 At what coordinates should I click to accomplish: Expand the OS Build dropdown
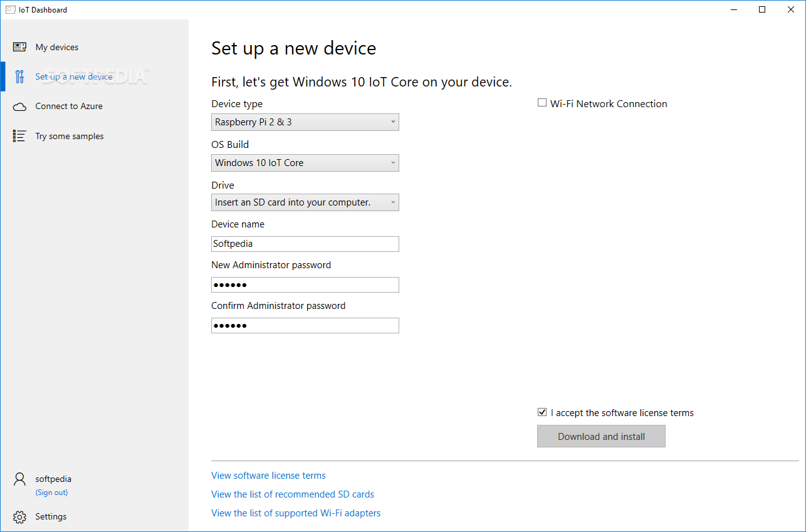click(305, 163)
